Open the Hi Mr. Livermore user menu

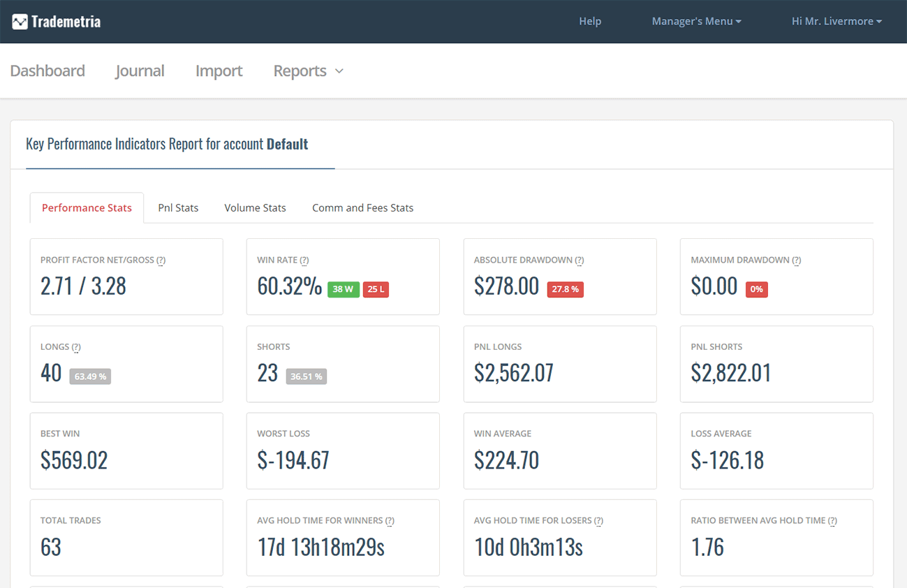click(836, 22)
